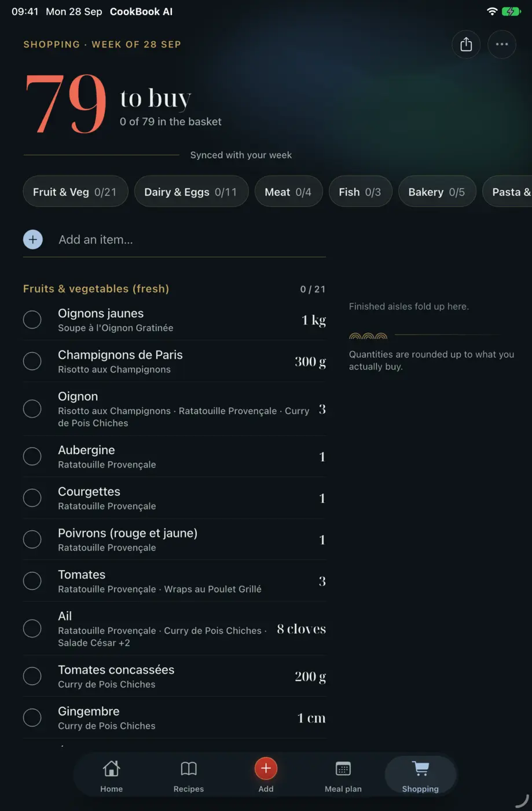This screenshot has width=532, height=811.
Task: Tap the 1 kg quantity for Oignons jaunes
Action: pos(314,320)
